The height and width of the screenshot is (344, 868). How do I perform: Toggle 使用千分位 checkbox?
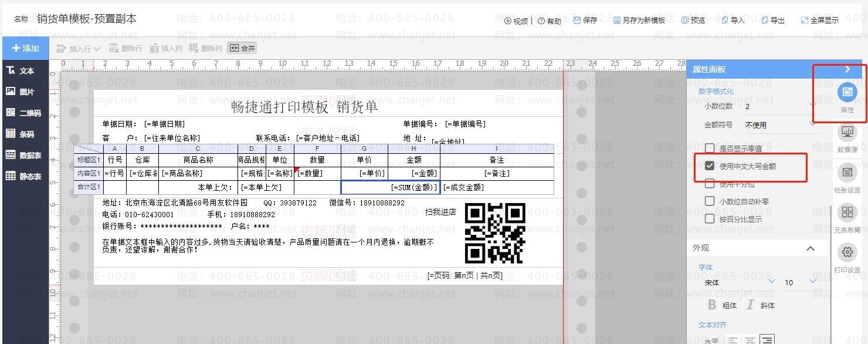710,184
